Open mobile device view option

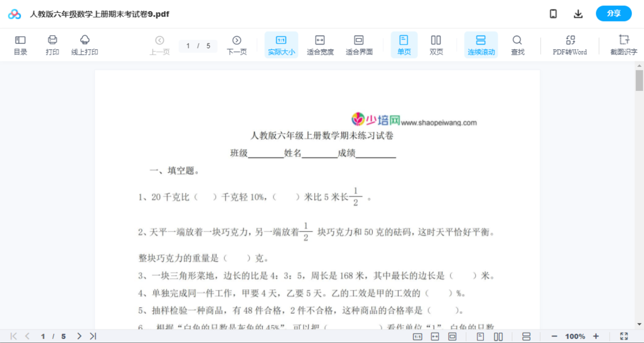pos(553,13)
